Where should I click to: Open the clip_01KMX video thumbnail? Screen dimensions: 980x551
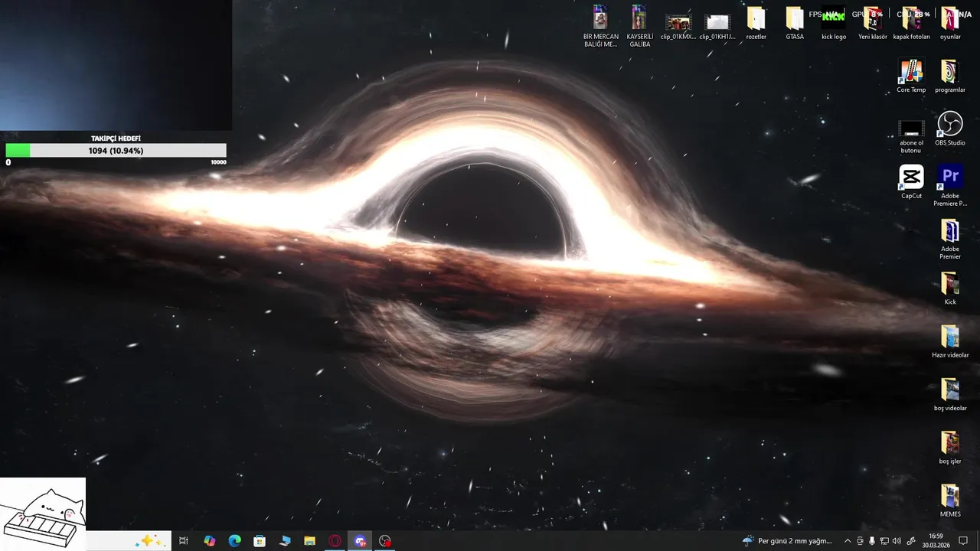click(678, 28)
